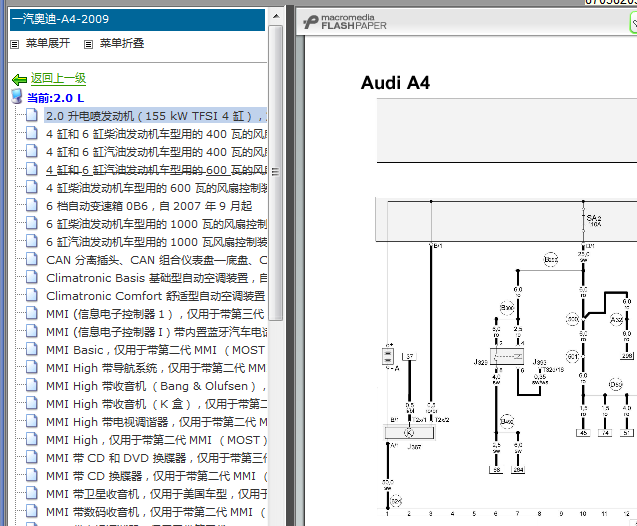This screenshot has height=526, width=637.
Task: Click page icon of MMI Basic row
Action: (32, 349)
